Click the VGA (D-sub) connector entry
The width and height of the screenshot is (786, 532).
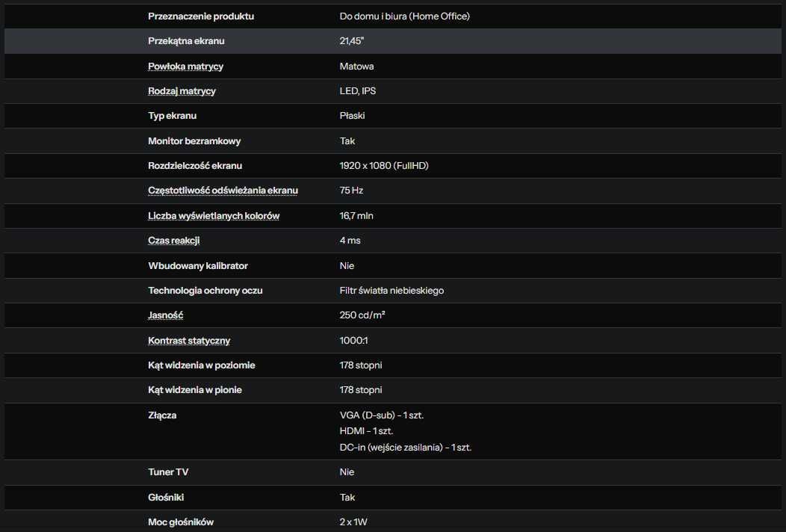click(x=382, y=415)
